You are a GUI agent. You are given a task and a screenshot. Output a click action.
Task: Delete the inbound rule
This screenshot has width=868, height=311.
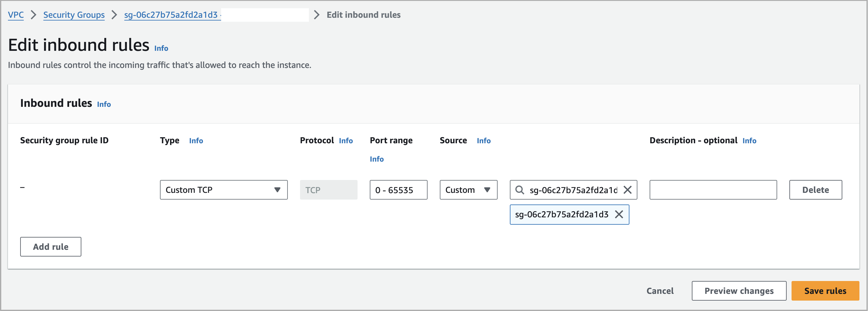(815, 190)
